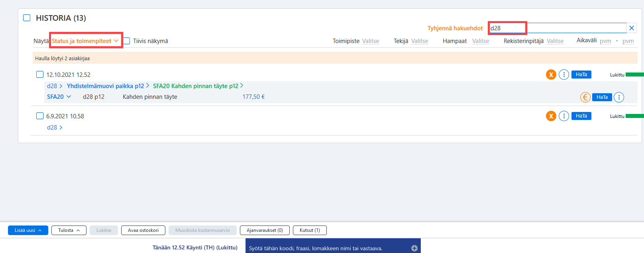Open three-dot menu on 12.10.2021 entry

coord(564,75)
